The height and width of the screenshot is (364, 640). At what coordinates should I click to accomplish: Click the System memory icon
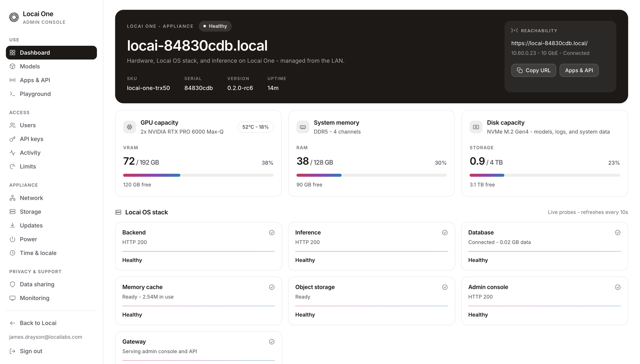[x=303, y=127]
